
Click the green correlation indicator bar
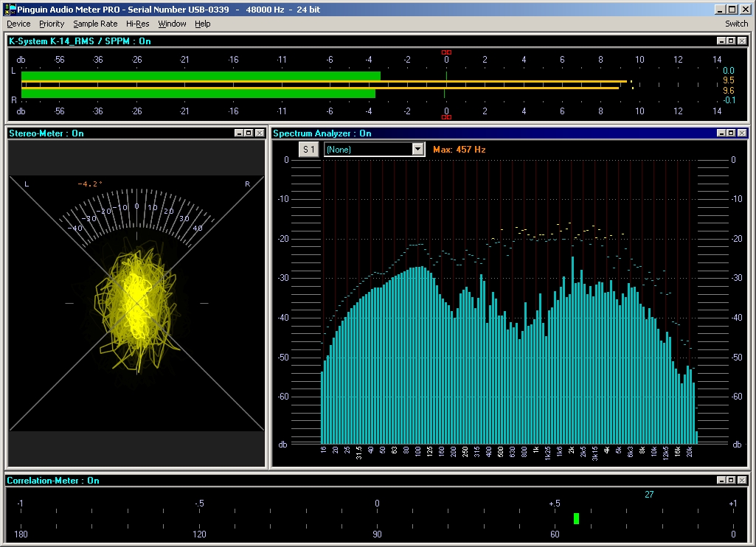coord(576,519)
